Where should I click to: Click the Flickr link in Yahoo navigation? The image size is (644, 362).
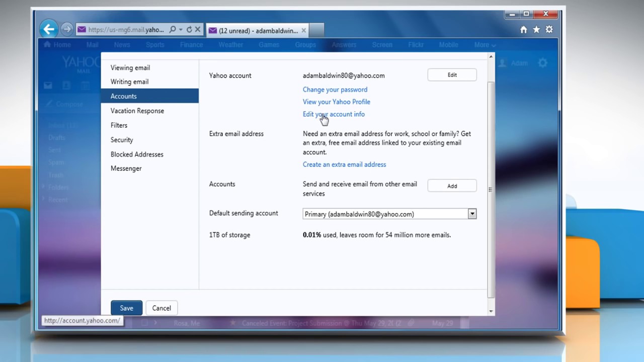(416, 45)
